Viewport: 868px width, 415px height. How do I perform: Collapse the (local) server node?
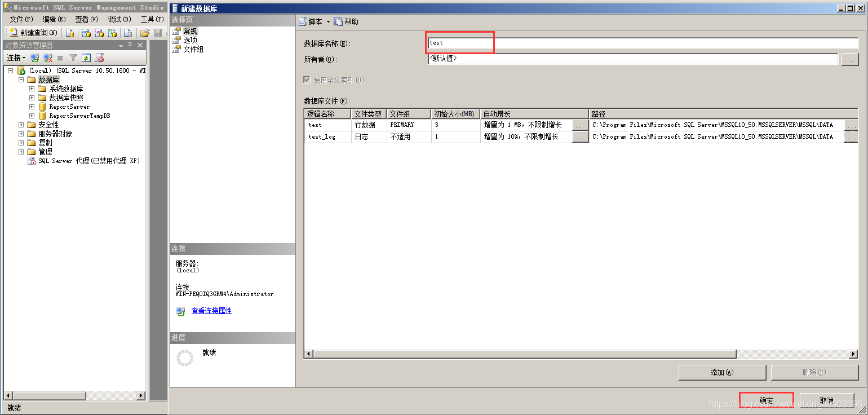pos(10,70)
